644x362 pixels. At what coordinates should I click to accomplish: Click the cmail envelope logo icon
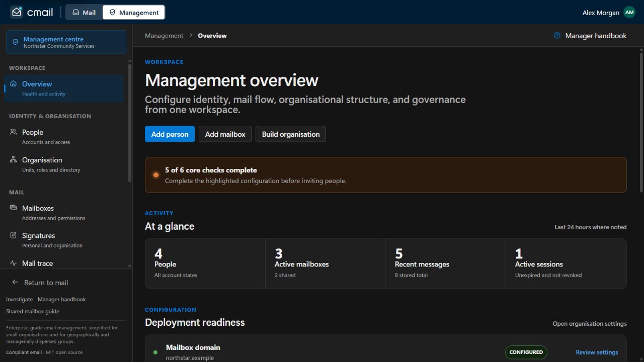[x=17, y=12]
